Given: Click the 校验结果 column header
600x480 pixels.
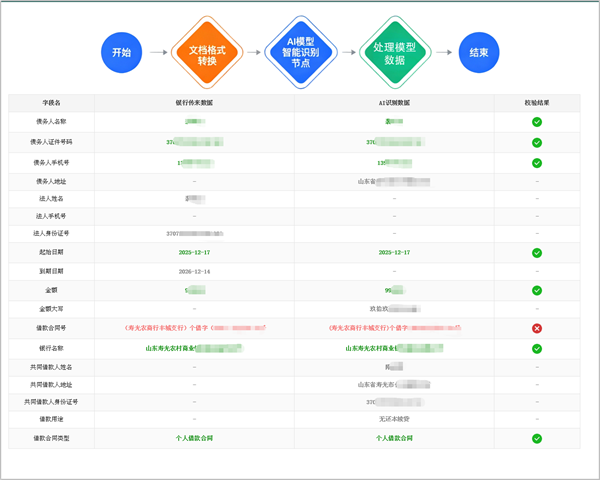Looking at the screenshot, I should click(x=537, y=103).
